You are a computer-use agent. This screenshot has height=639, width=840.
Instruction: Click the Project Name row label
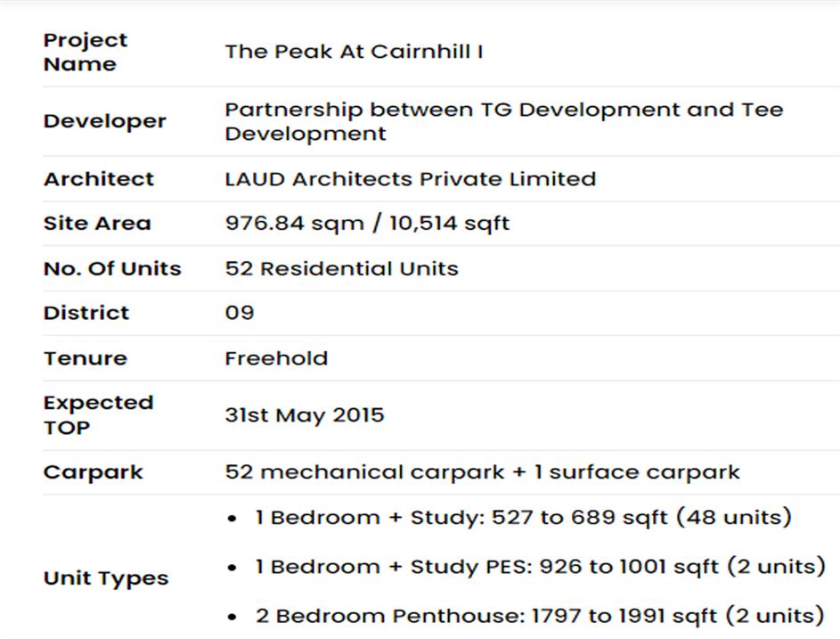[86, 52]
